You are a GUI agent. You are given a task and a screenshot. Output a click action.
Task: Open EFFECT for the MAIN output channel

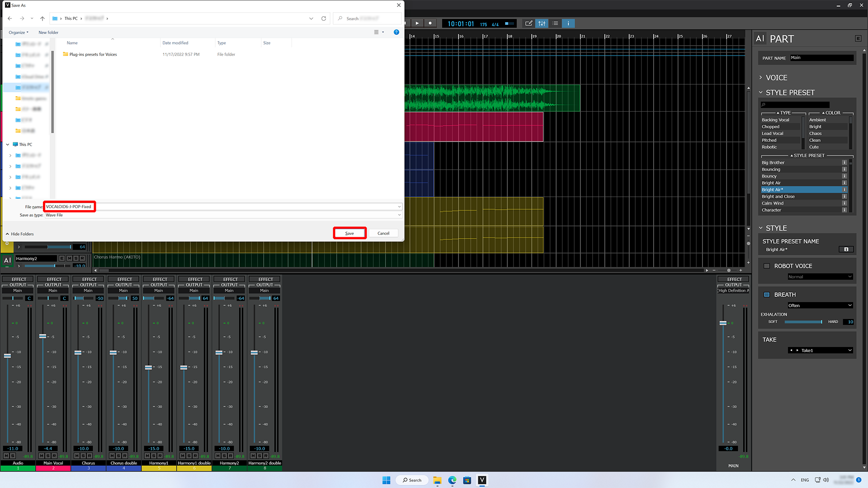click(734, 279)
